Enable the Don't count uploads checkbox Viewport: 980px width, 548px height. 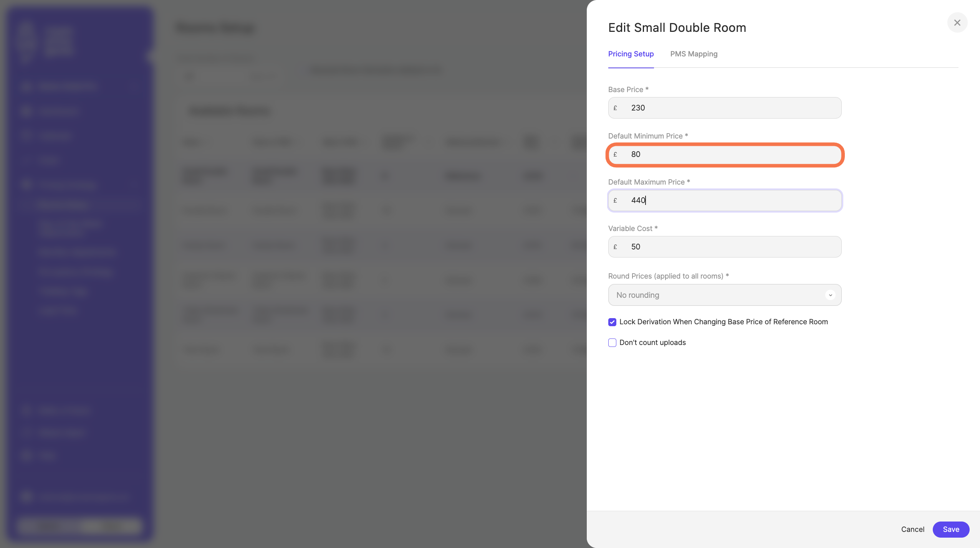(612, 343)
